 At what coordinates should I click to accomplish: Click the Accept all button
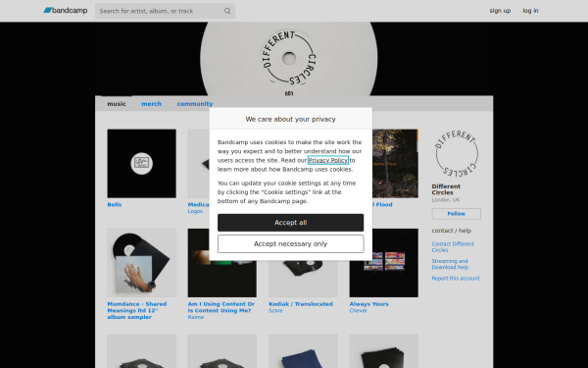[290, 223]
